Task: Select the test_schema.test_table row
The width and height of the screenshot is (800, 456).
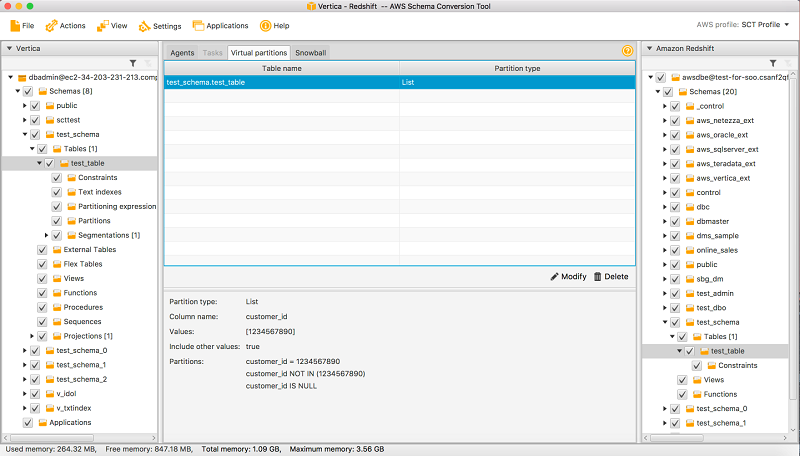Action: [399, 82]
